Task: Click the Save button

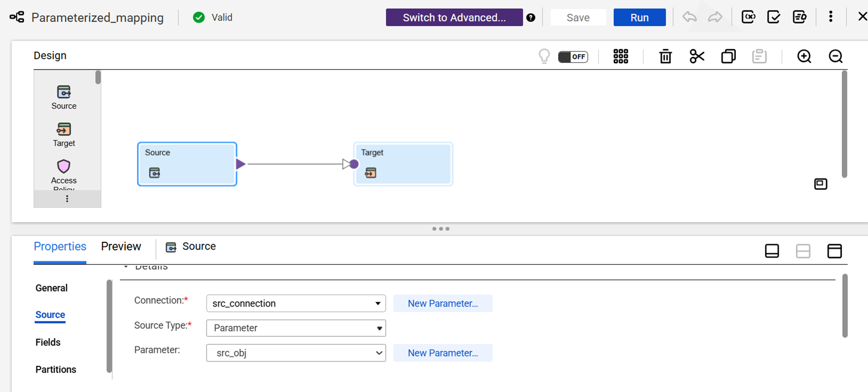Action: (578, 17)
